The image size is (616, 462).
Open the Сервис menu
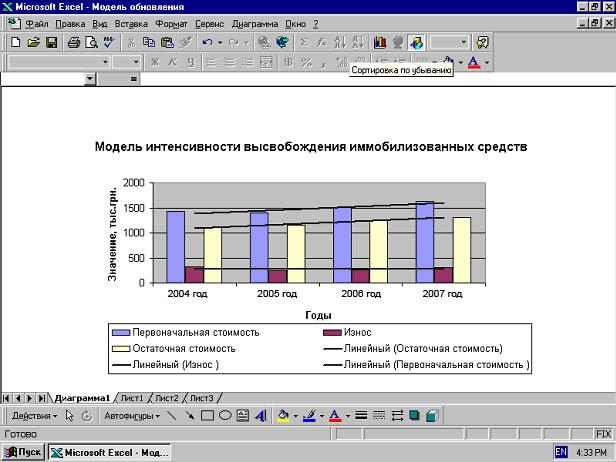tap(209, 24)
